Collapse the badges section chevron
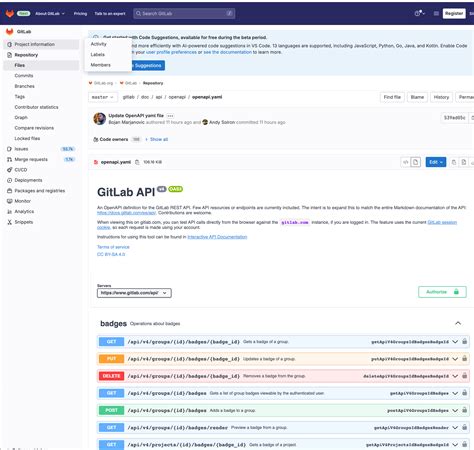The image size is (474, 450). pos(458,323)
